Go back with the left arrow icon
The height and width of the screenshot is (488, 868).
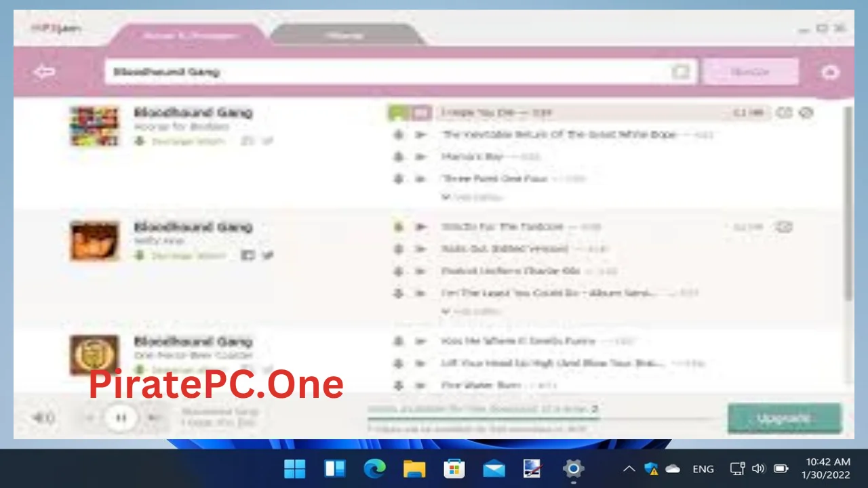44,72
